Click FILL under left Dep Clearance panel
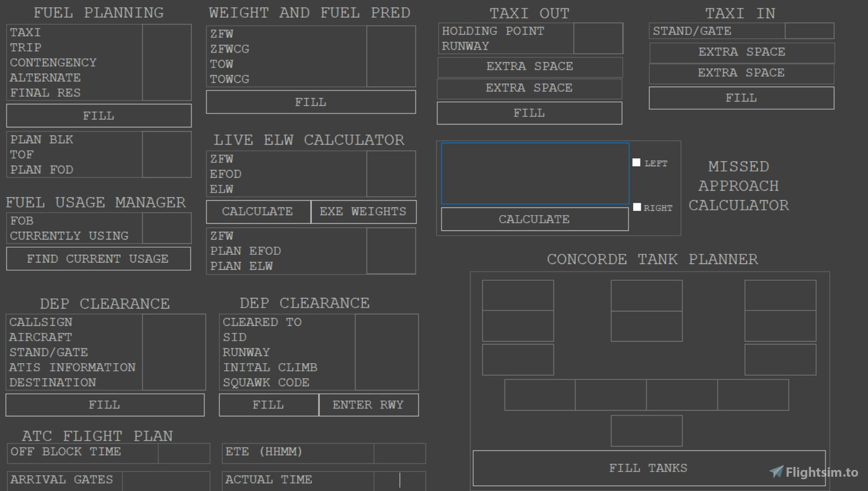This screenshot has width=868, height=491. (104, 405)
